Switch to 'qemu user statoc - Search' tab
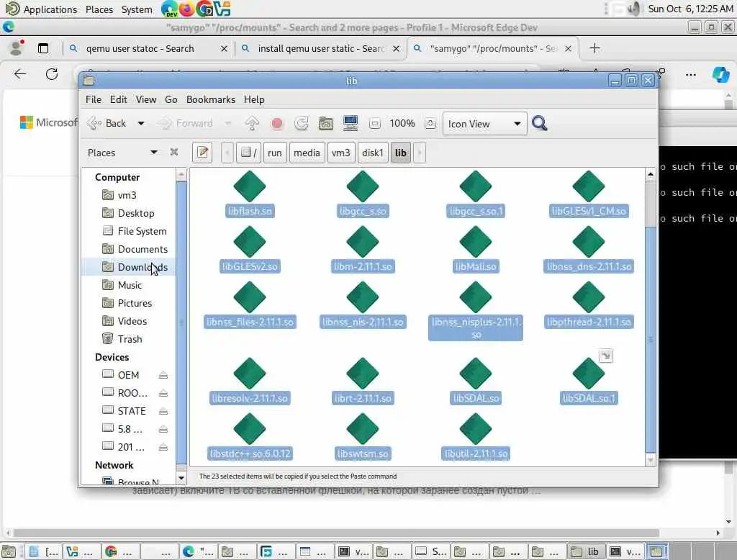The image size is (737, 560). [148, 48]
